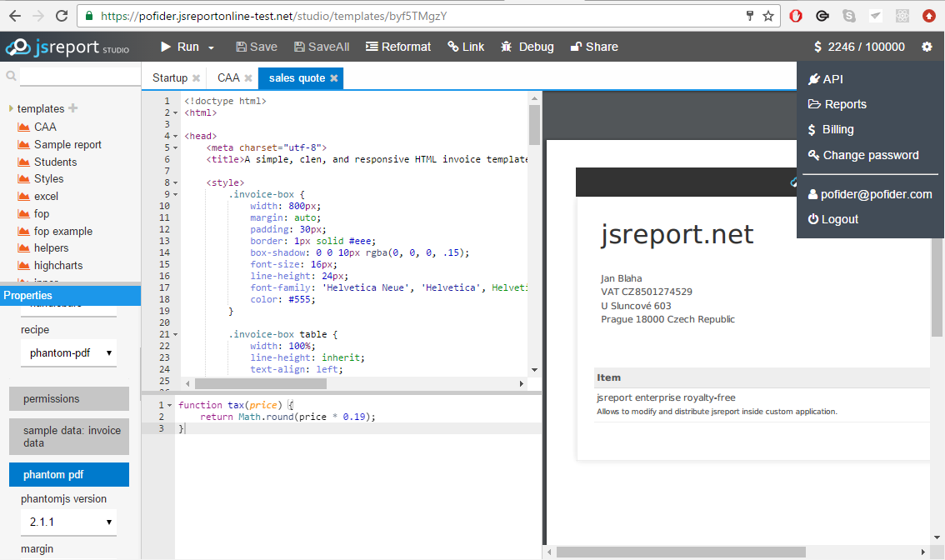The image size is (945, 560).
Task: Open the phantomjs version dropdown
Action: (68, 522)
